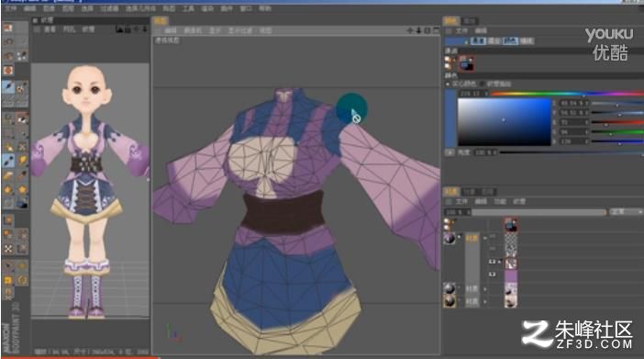The height and width of the screenshot is (359, 644).
Task: Select the third material sphere at list bottom
Action: (x=449, y=301)
